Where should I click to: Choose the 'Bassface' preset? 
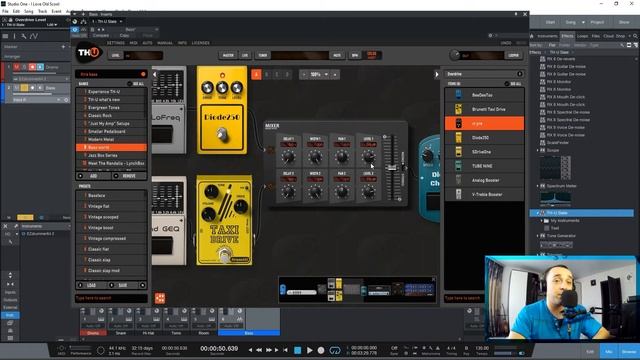point(111,196)
